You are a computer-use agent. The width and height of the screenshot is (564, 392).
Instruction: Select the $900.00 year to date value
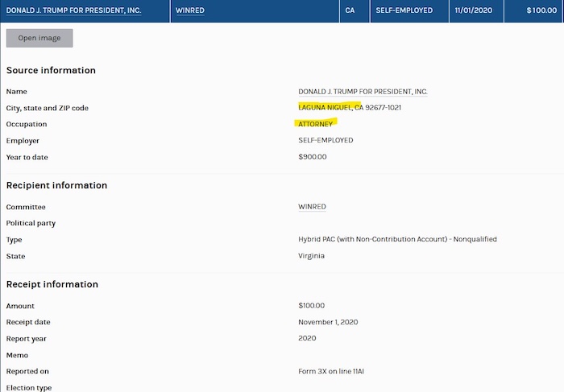tap(313, 157)
